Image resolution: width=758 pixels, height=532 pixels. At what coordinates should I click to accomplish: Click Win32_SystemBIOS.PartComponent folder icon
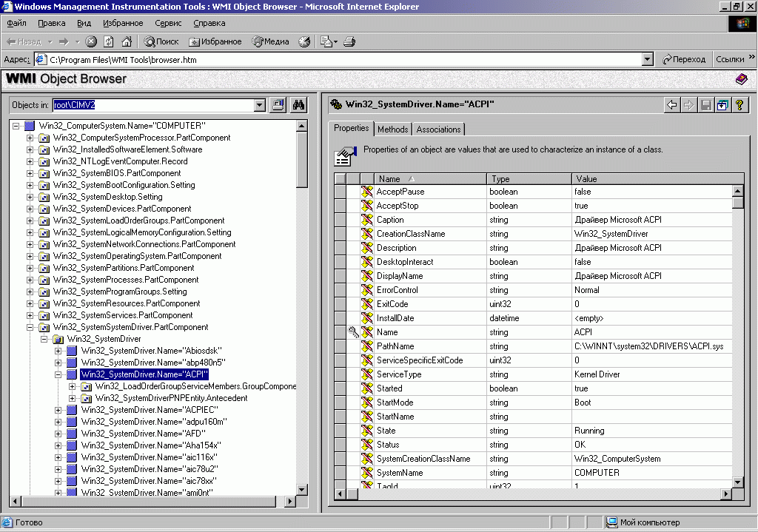point(44,173)
